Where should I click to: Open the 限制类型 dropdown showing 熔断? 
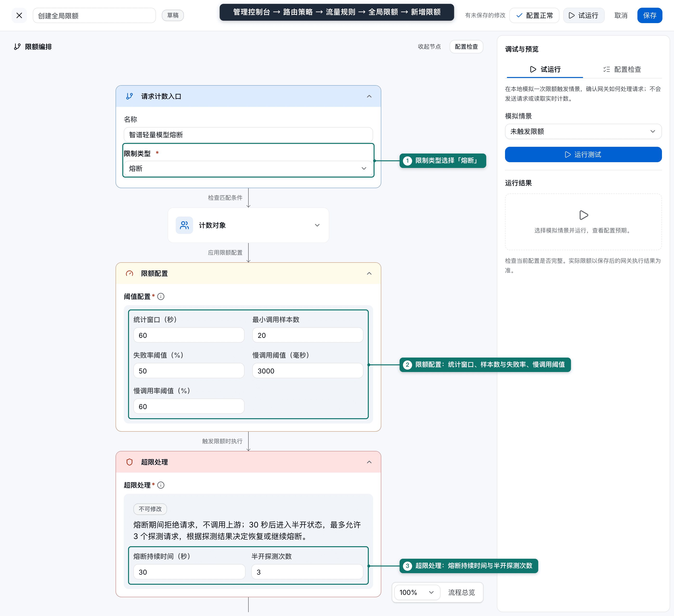point(248,168)
